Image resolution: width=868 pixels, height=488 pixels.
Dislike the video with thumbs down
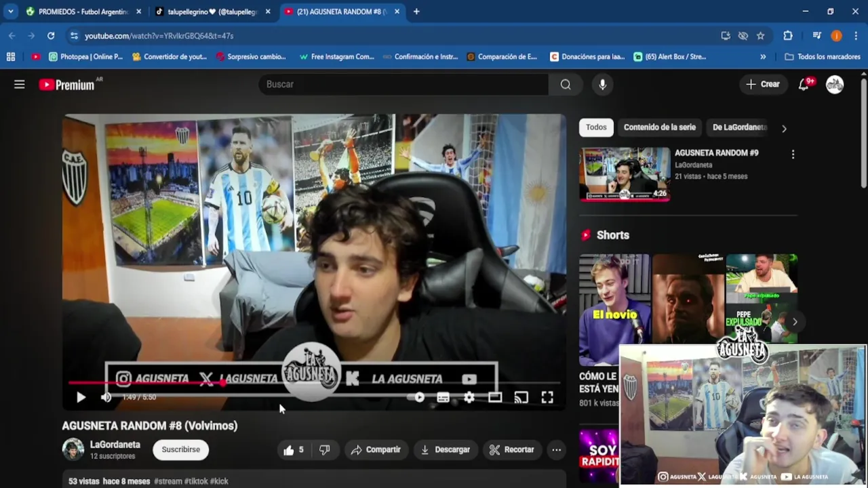325,449
